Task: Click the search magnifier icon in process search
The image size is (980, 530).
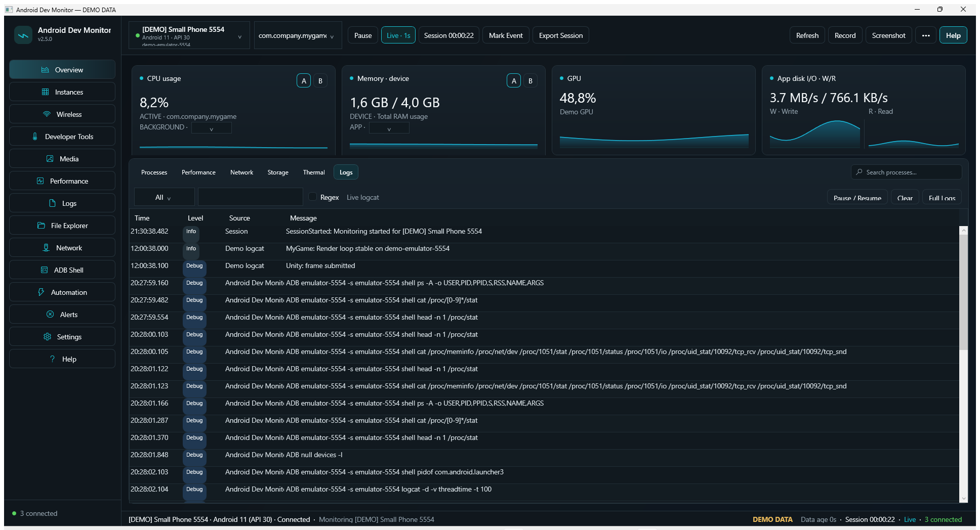Action: (x=859, y=172)
